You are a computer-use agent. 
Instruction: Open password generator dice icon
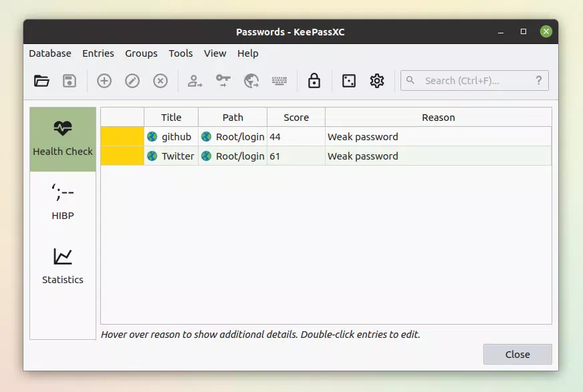point(349,81)
